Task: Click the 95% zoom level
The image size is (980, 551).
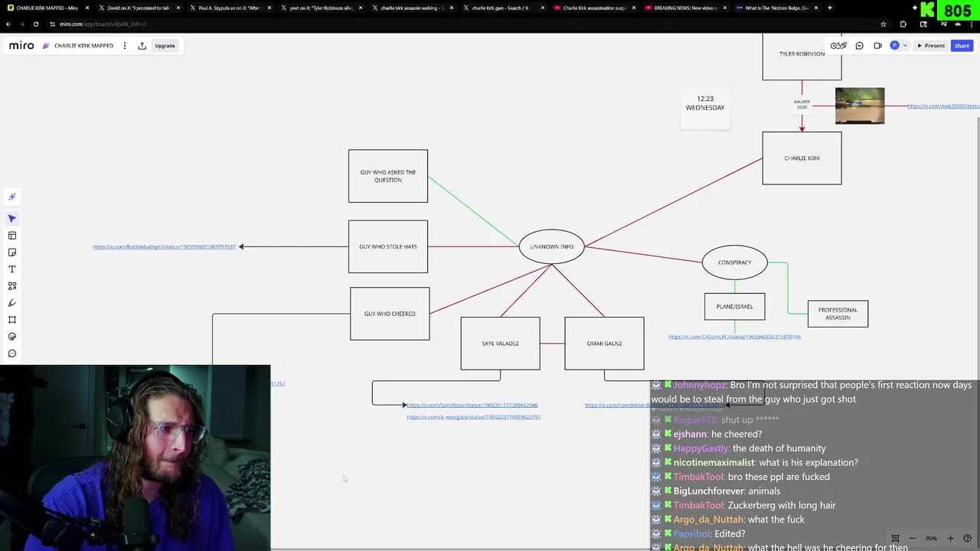Action: [x=931, y=539]
